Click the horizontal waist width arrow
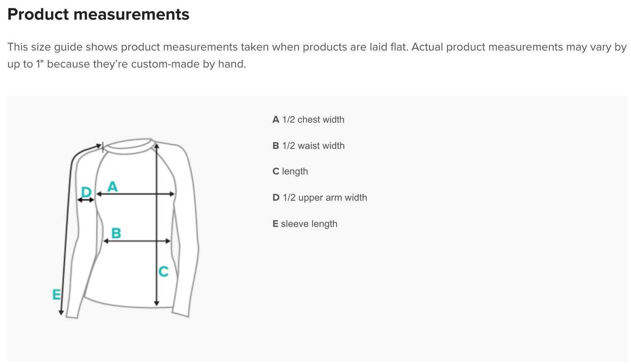The width and height of the screenshot is (631, 364). (x=137, y=241)
